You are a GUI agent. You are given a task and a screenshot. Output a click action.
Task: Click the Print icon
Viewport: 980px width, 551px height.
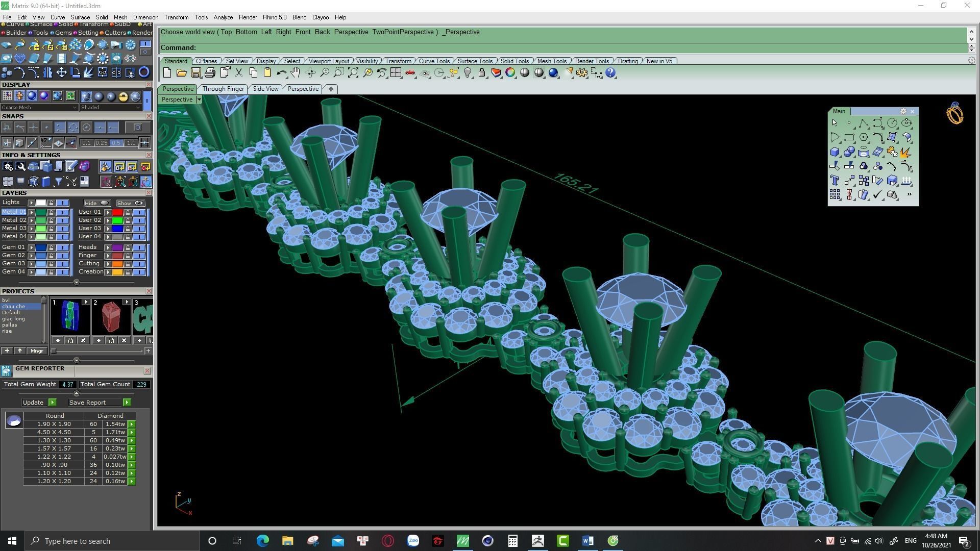tap(210, 73)
